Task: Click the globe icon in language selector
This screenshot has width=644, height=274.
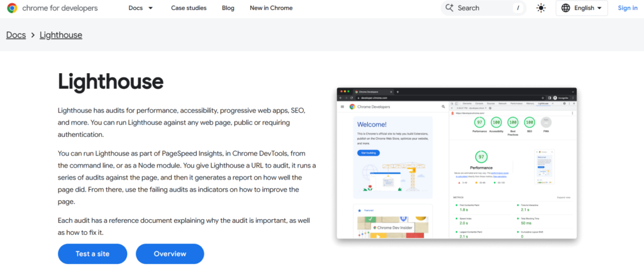Action: pos(565,8)
